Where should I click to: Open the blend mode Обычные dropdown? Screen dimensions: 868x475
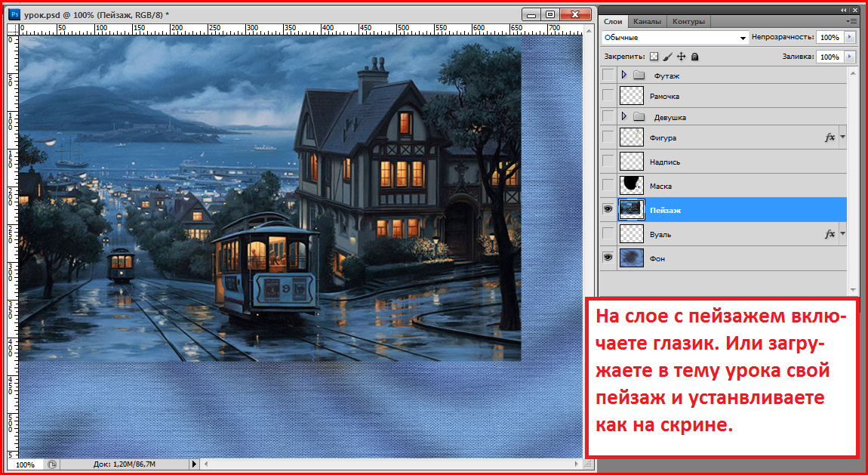click(x=675, y=38)
